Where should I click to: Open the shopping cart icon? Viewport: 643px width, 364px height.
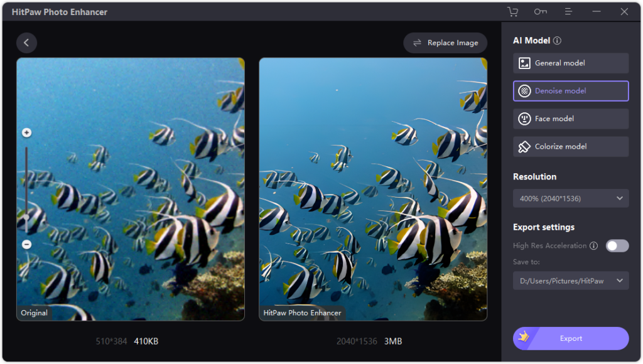click(512, 12)
